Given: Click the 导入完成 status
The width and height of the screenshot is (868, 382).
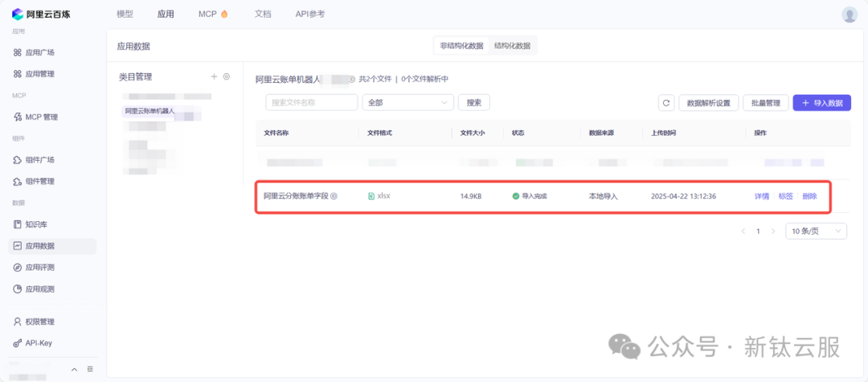Looking at the screenshot, I should (x=529, y=196).
